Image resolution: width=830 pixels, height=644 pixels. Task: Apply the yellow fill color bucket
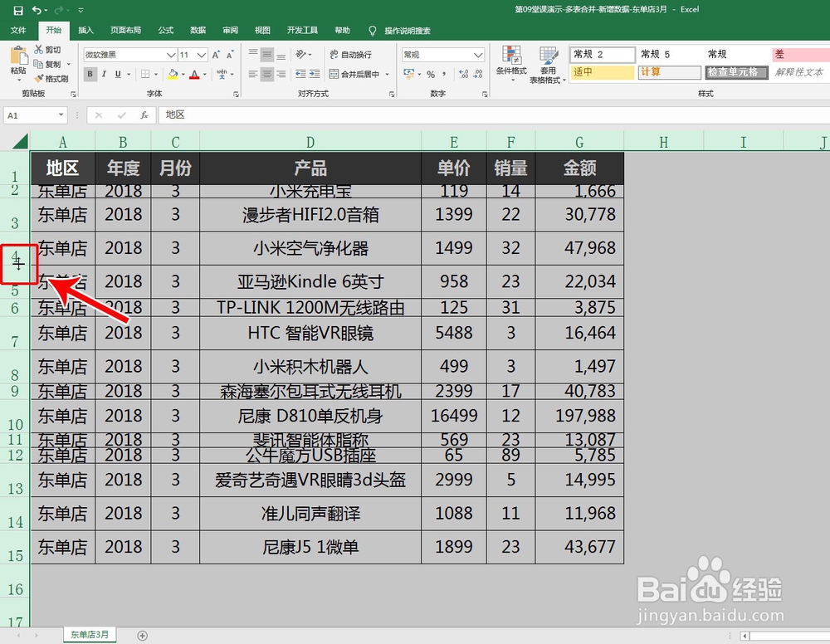(x=173, y=75)
